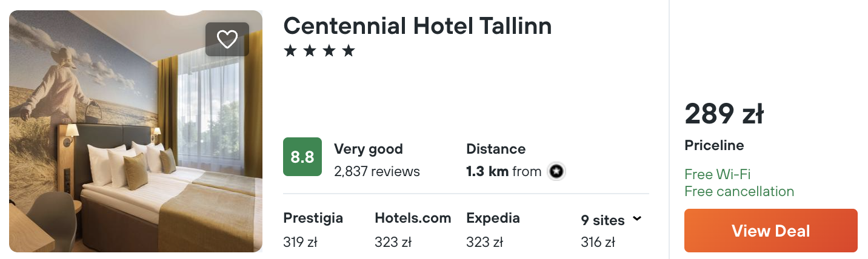The width and height of the screenshot is (868, 259).
Task: Open 2,837 reviews link
Action: (x=377, y=171)
